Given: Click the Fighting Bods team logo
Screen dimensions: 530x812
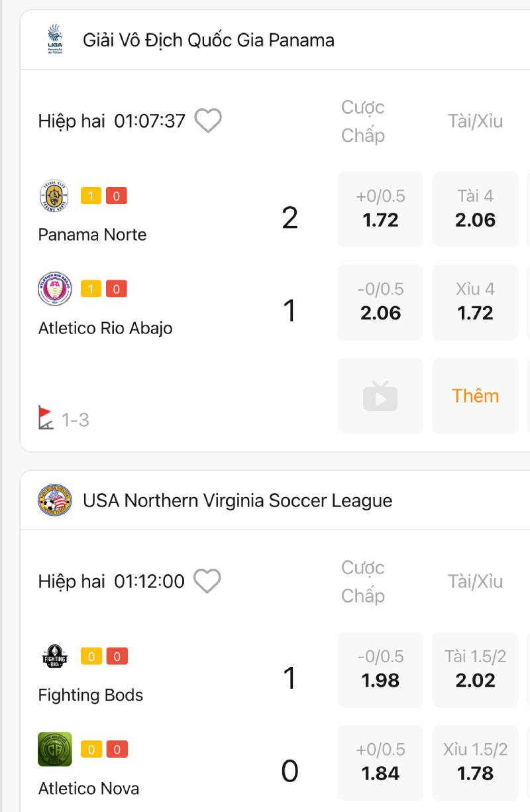Looking at the screenshot, I should [54, 657].
